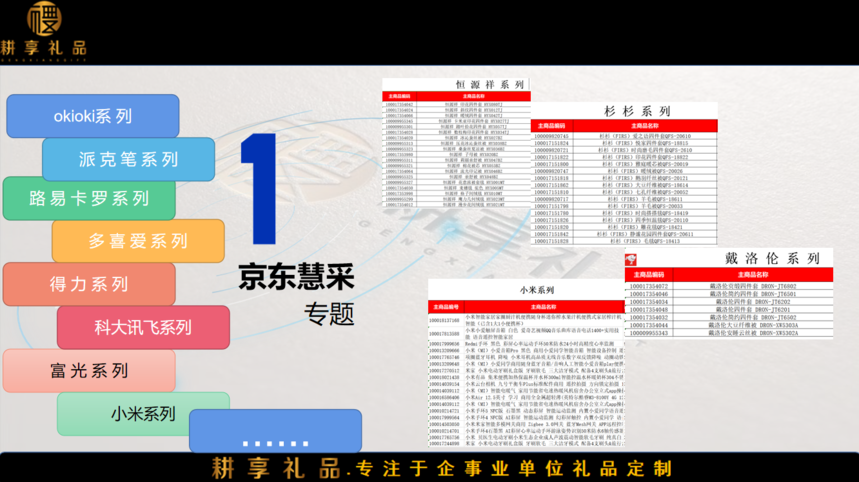The width and height of the screenshot is (859, 482).
Task: Select code cell 100017354072 in 戴洛伦 table
Action: point(649,286)
